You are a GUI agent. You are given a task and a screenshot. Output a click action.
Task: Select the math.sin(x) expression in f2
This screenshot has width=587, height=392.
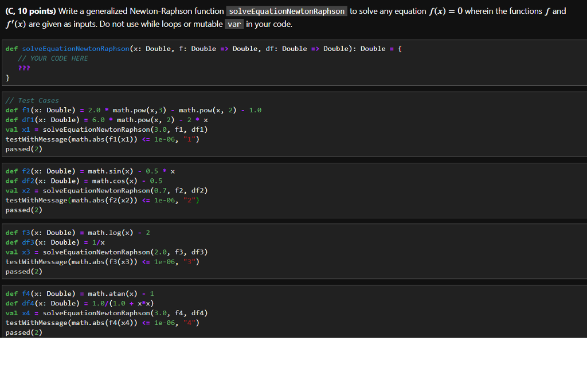coord(109,171)
